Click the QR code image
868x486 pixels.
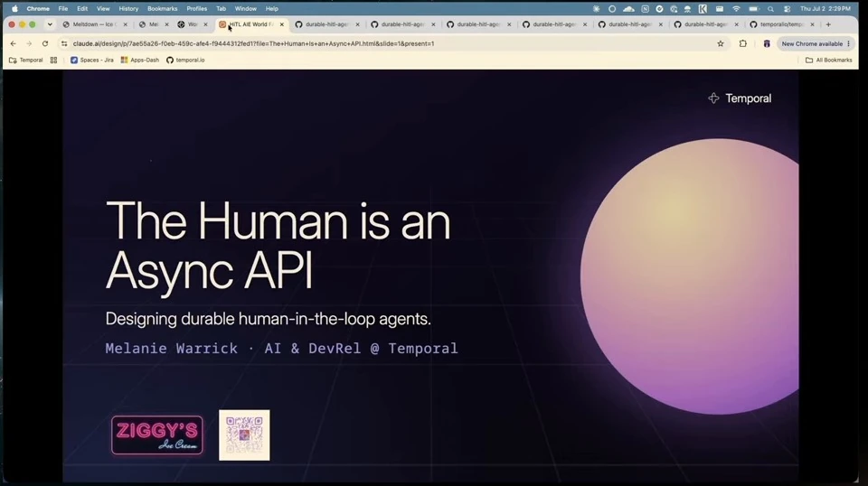(x=244, y=435)
